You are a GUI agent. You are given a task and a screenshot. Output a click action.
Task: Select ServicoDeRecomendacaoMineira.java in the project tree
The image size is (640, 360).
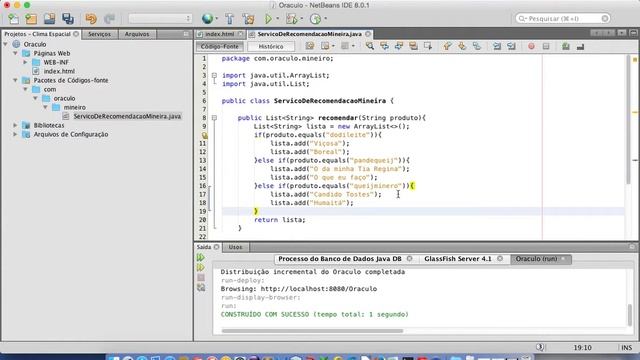coord(127,116)
